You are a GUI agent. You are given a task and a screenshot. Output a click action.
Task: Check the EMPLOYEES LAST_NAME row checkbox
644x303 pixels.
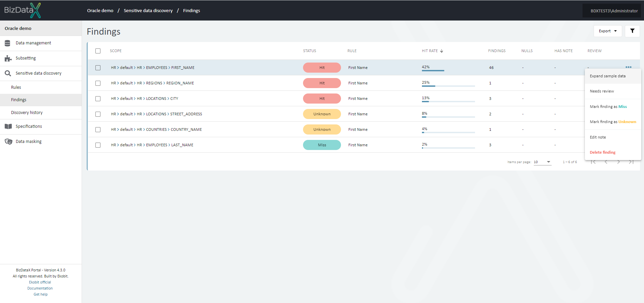(98, 145)
